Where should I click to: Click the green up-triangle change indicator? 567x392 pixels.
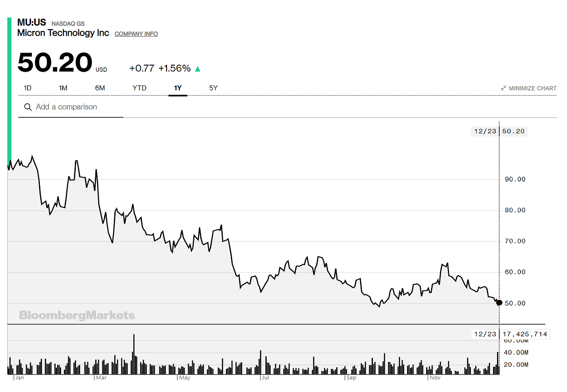[198, 69]
